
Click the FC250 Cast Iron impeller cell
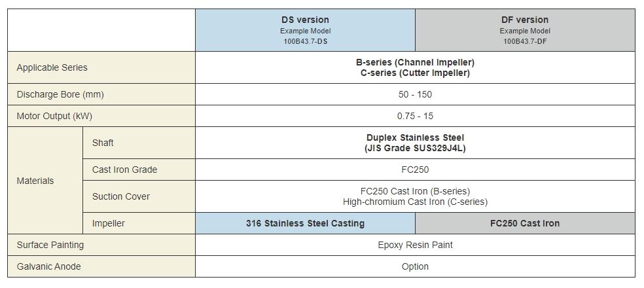pyautogui.click(x=525, y=223)
